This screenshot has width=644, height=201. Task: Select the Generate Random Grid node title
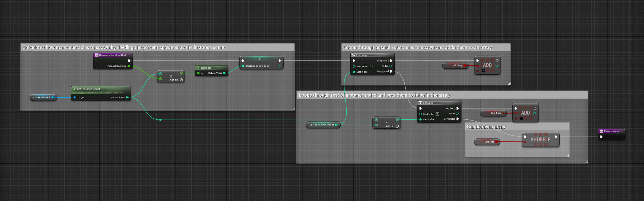pos(112,55)
